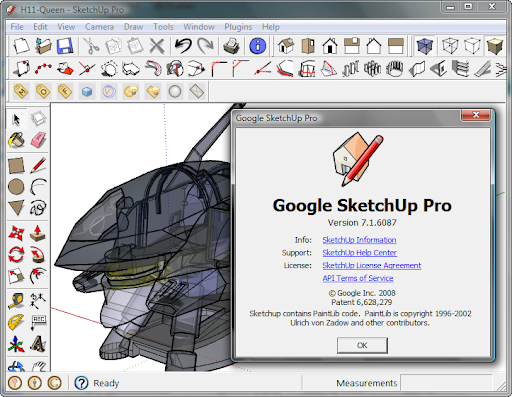Choose the Arc tool
Image resolution: width=512 pixels, height=397 pixels.
pyautogui.click(x=38, y=186)
